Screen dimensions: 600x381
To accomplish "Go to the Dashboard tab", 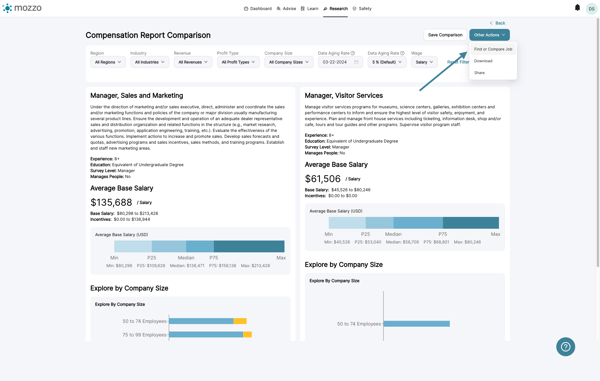I will 258,8.
